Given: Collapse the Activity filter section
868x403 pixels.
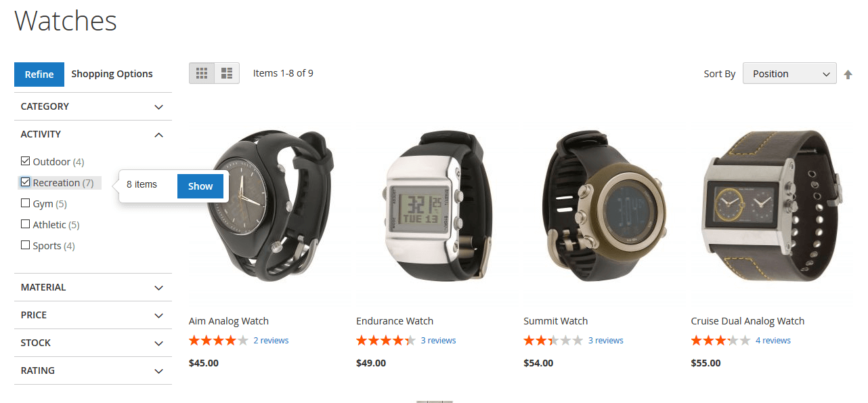Looking at the screenshot, I should (x=93, y=134).
